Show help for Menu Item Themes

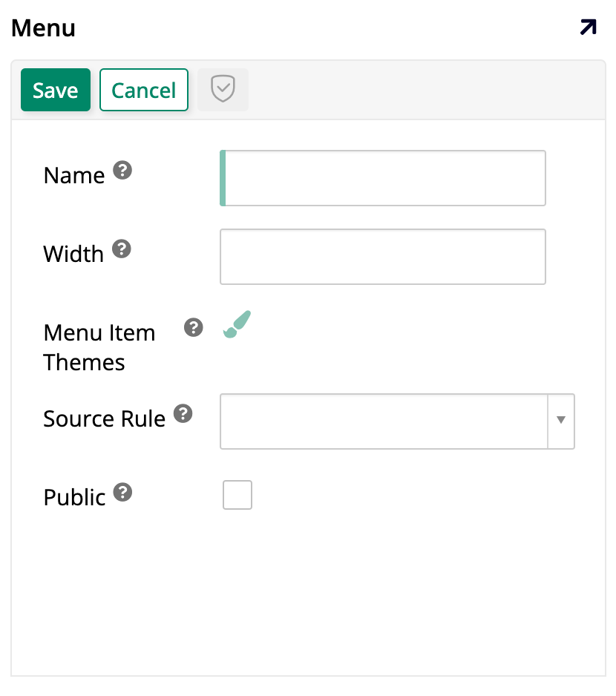[x=193, y=327]
